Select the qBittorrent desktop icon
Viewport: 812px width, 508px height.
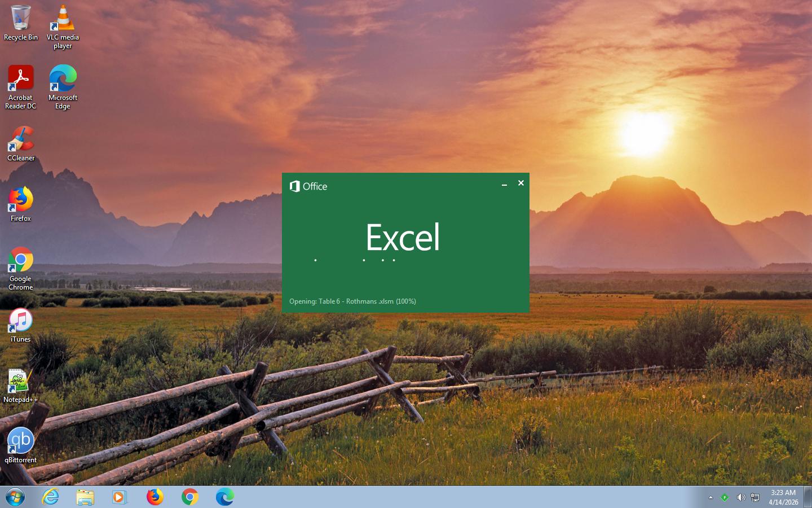(21, 445)
